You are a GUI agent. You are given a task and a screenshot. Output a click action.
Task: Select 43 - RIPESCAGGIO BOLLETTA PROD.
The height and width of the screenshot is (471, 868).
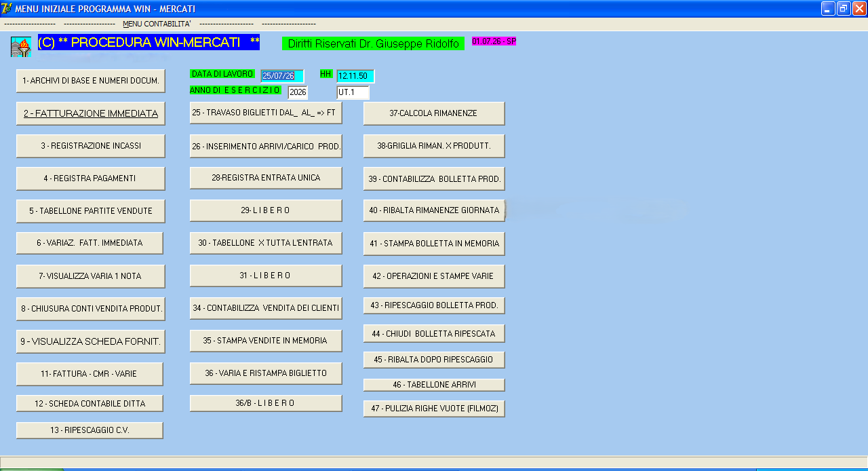click(434, 305)
